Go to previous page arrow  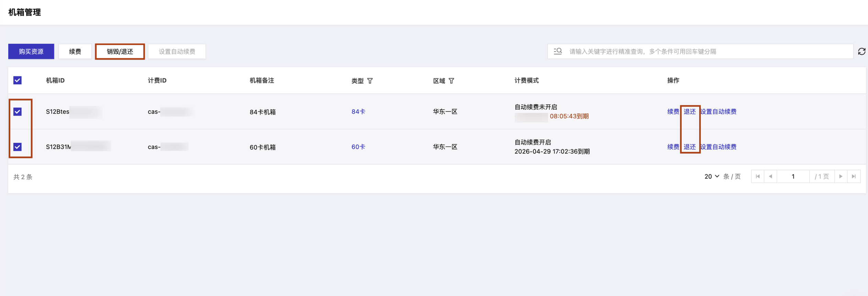tap(770, 177)
